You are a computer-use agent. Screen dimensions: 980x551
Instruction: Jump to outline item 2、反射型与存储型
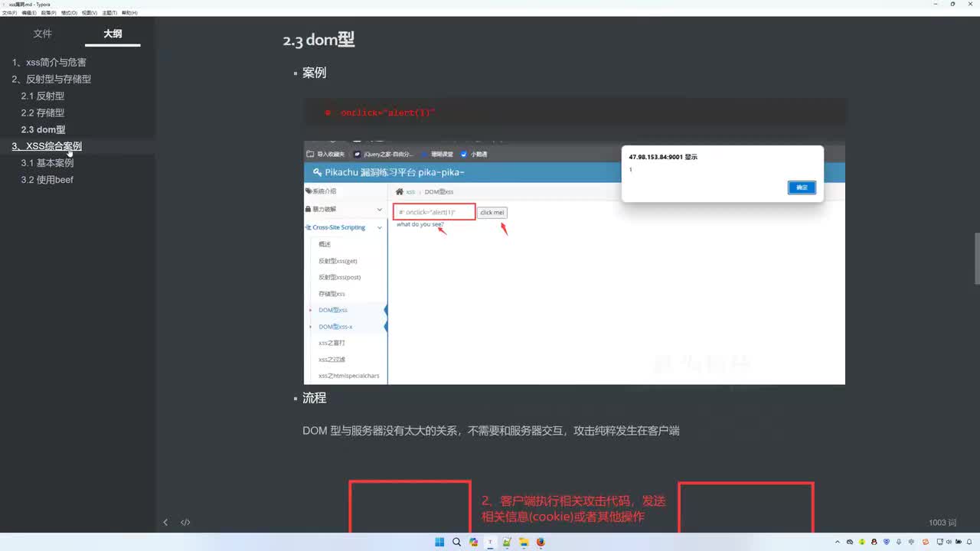[51, 79]
